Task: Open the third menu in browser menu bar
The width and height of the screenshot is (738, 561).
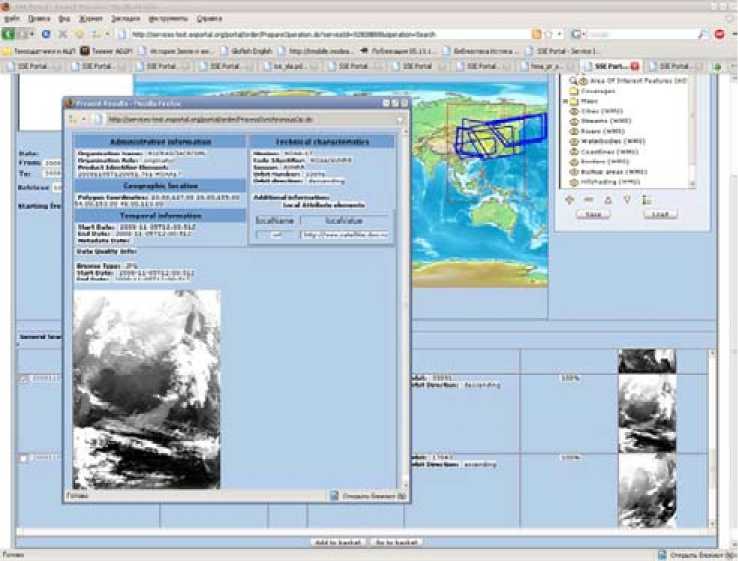Action: (x=64, y=19)
